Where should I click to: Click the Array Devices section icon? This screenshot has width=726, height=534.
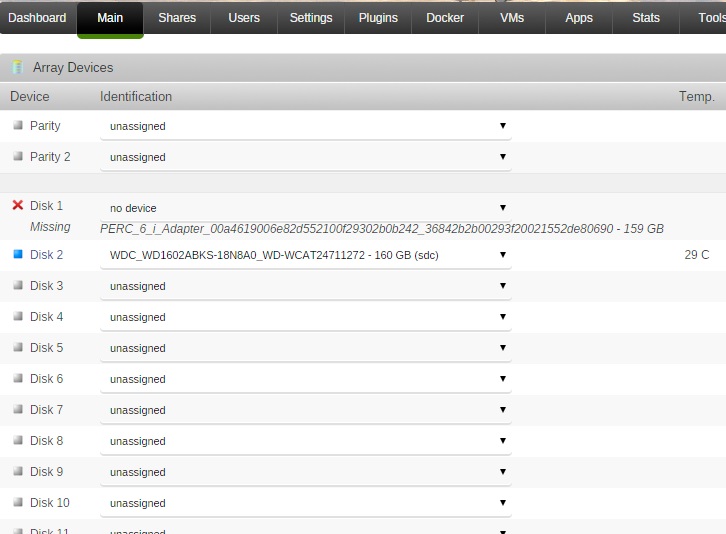click(x=18, y=67)
